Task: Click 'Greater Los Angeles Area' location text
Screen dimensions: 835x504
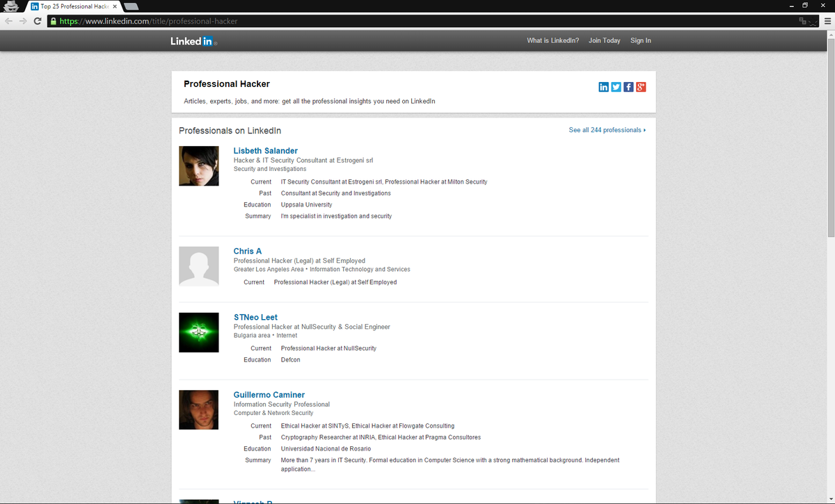Action: click(269, 269)
